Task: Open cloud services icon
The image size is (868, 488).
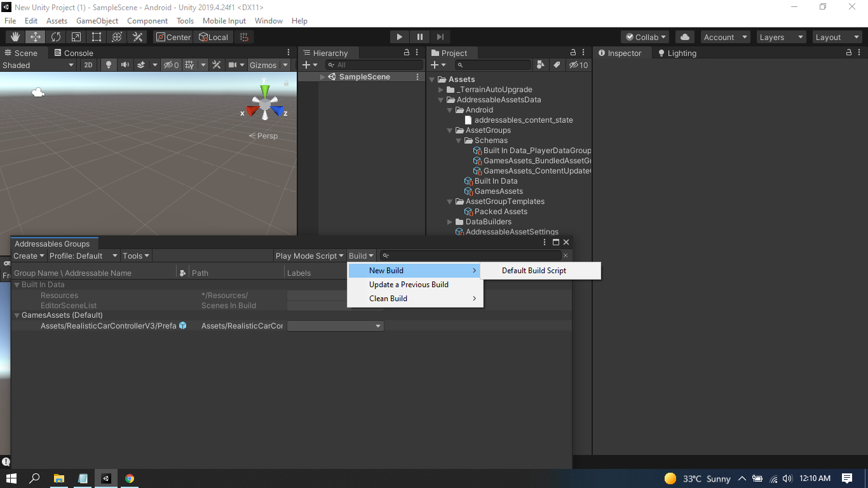Action: (684, 37)
